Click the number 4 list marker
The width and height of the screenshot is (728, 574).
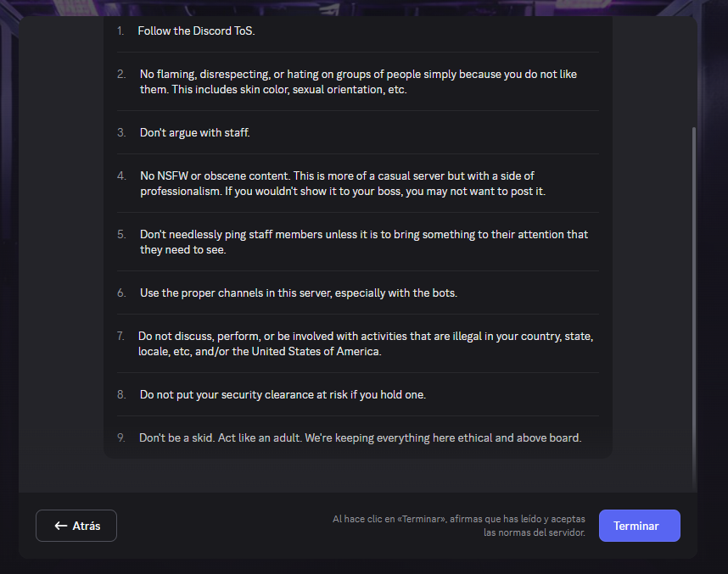pos(121,176)
